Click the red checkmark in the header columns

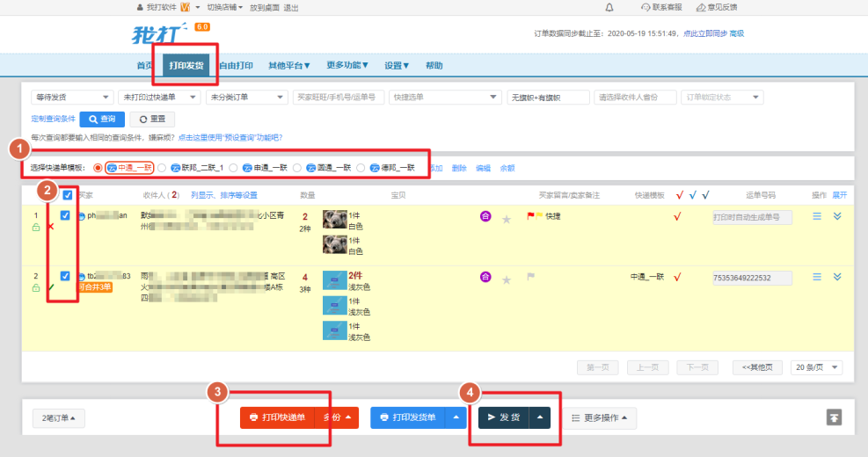pos(680,195)
